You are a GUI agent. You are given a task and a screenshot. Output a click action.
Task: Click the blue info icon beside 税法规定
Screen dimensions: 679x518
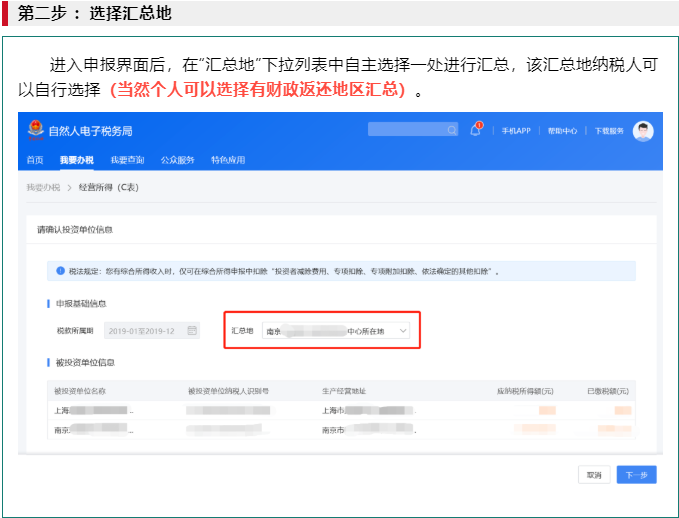62,271
